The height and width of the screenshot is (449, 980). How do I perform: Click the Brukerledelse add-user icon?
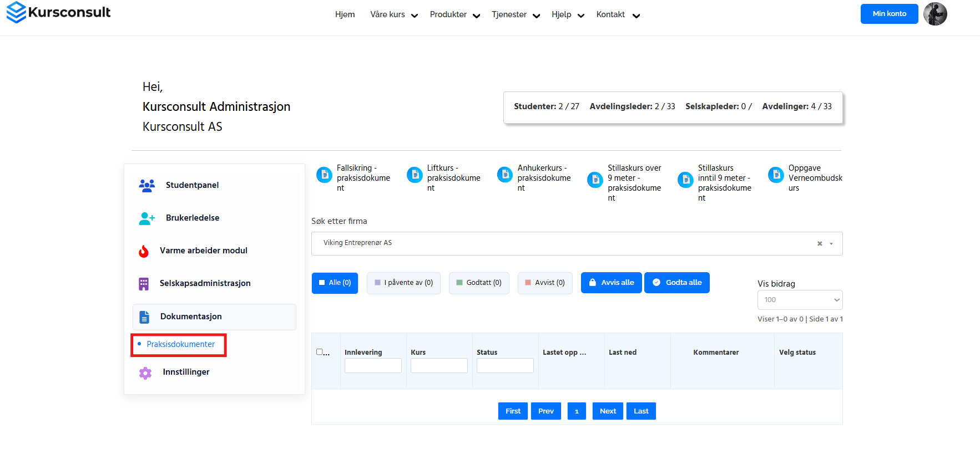[x=147, y=218]
